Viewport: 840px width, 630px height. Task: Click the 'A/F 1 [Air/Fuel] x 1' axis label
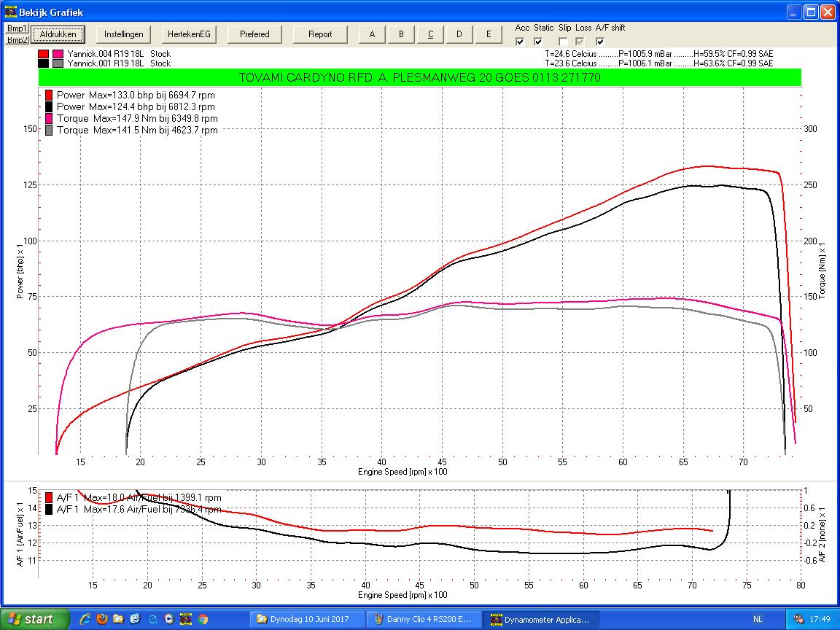pos(20,534)
